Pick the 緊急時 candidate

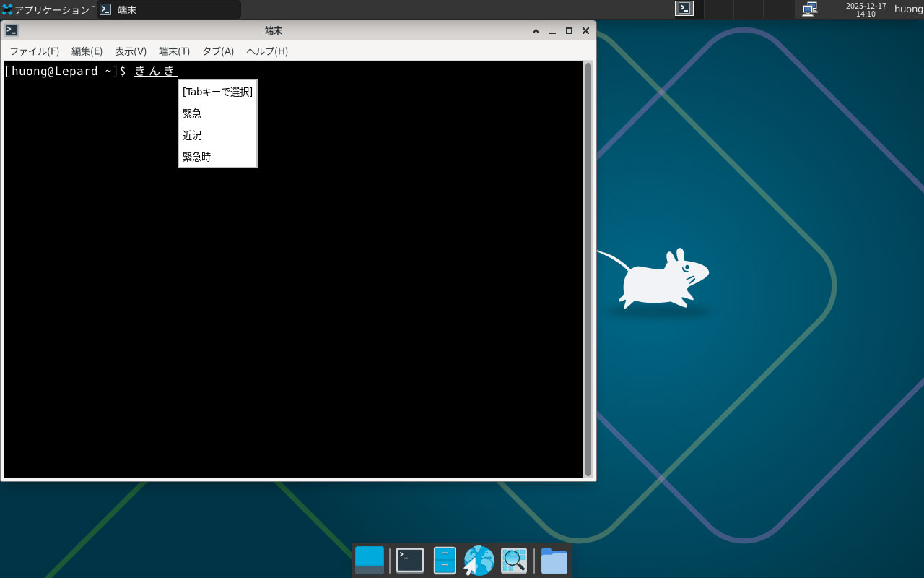click(x=196, y=157)
